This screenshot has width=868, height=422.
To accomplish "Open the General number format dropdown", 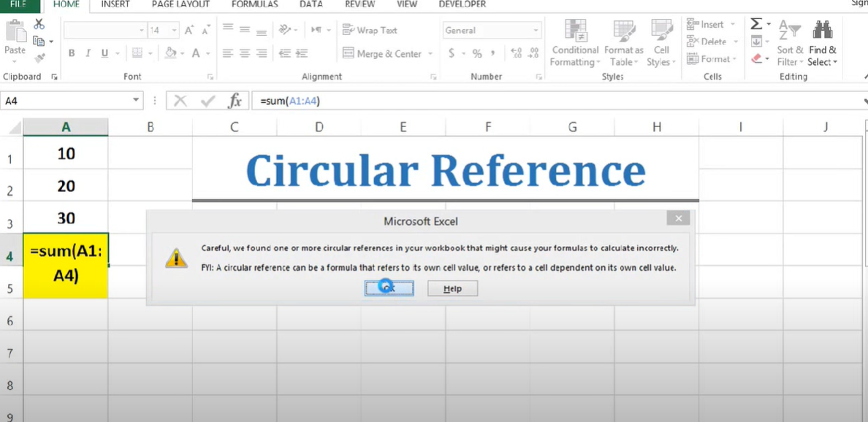I will point(536,31).
